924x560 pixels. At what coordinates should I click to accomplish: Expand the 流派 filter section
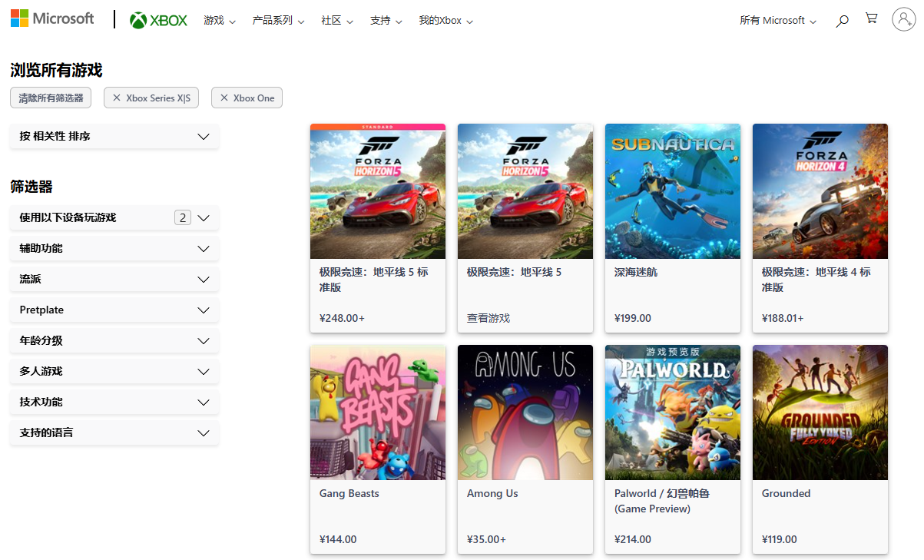point(114,279)
